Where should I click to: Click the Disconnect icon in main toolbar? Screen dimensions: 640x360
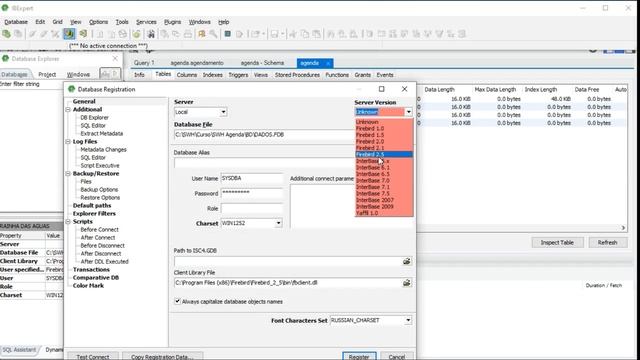(x=55, y=34)
